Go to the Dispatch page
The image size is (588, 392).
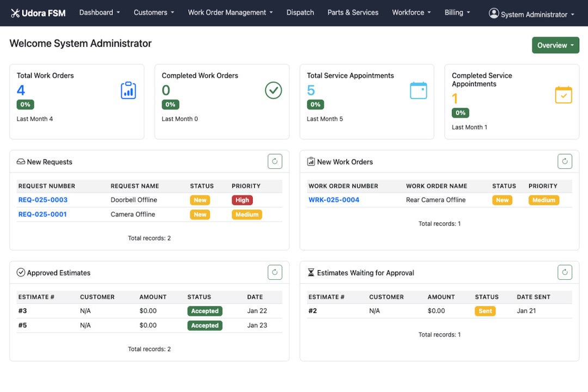coord(300,13)
